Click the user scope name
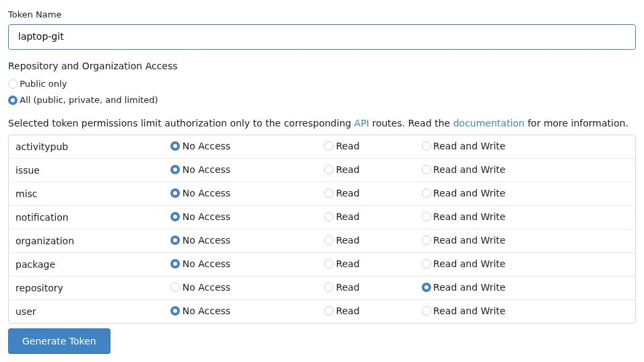The height and width of the screenshot is (362, 644). [x=26, y=312]
